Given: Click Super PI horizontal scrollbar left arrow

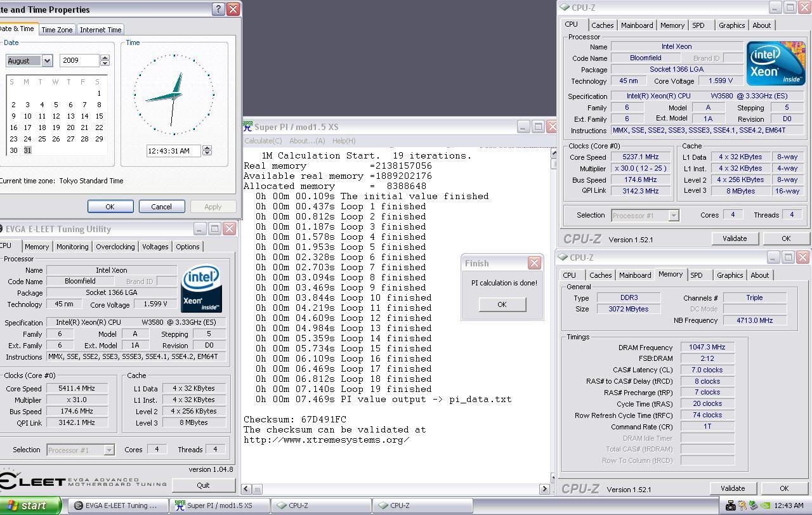Looking at the screenshot, I should [x=246, y=489].
